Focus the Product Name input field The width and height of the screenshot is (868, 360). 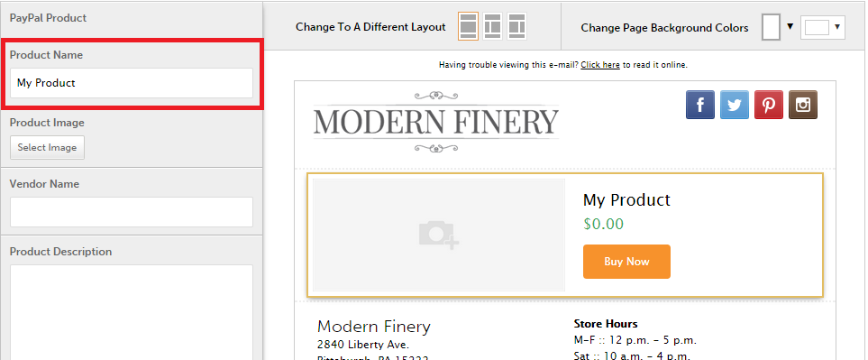coord(132,83)
